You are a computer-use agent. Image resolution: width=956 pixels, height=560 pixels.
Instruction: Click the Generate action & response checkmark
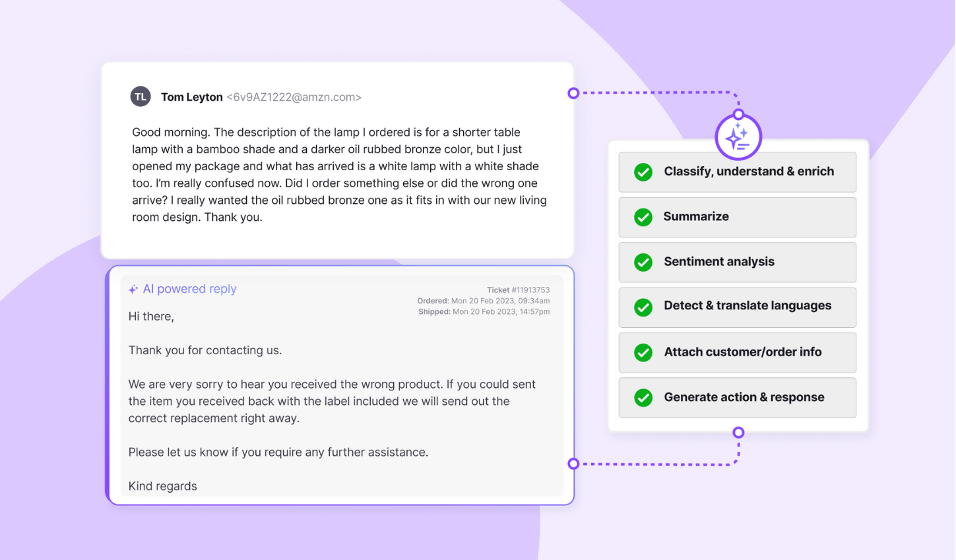coord(643,398)
